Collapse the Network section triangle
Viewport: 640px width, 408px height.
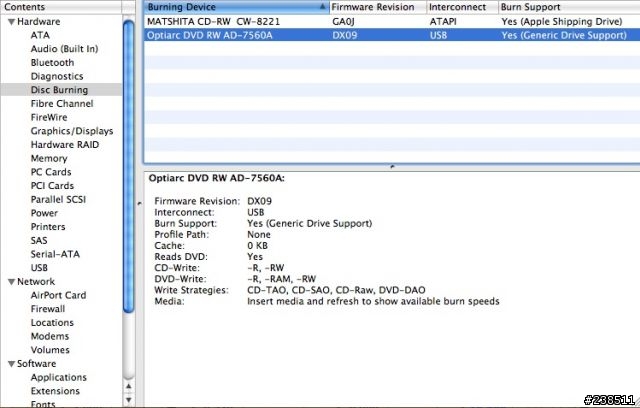pyautogui.click(x=11, y=282)
